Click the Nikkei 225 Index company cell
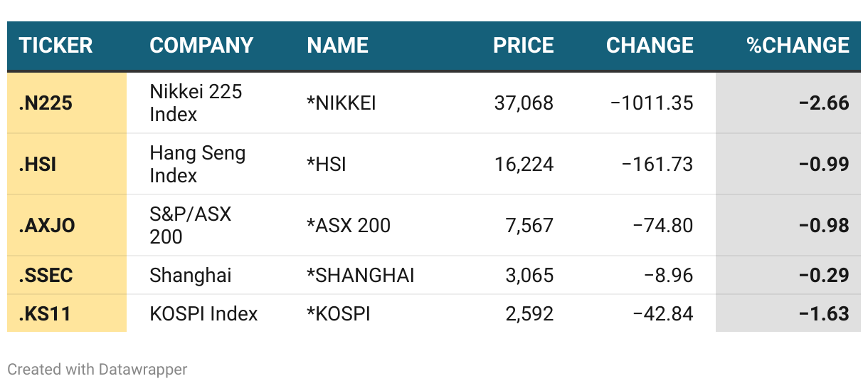This screenshot has height=386, width=868. 196,103
